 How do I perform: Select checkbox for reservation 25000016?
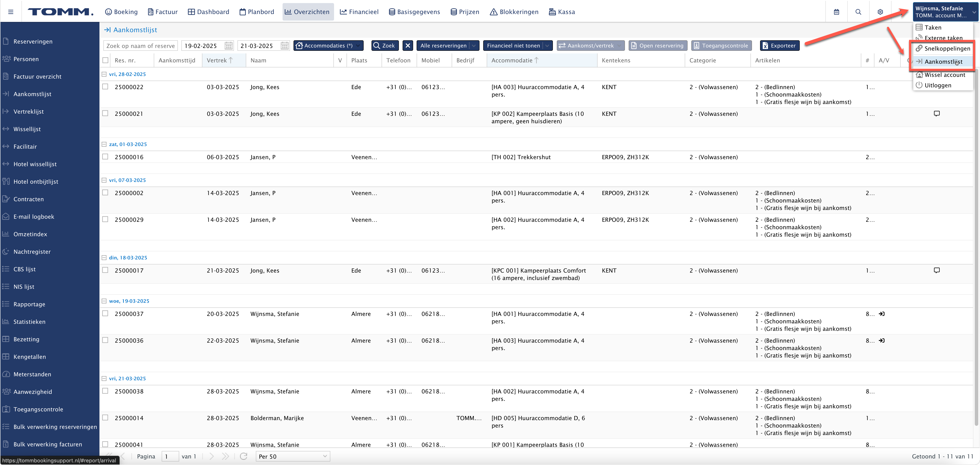pos(105,157)
